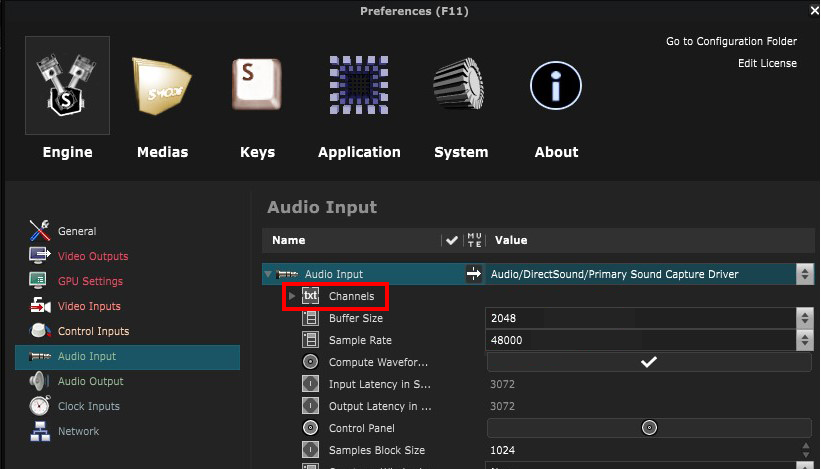
Task: Expand the Channels tree item
Action: 292,296
